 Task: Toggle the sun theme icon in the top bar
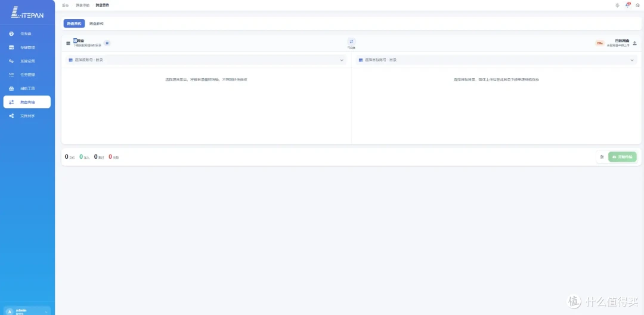[x=617, y=5]
